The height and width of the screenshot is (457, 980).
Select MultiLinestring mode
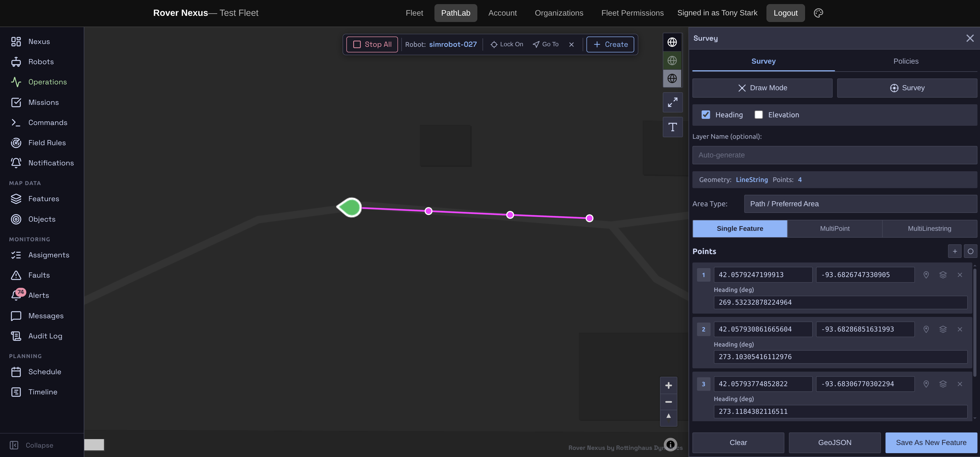tap(929, 229)
